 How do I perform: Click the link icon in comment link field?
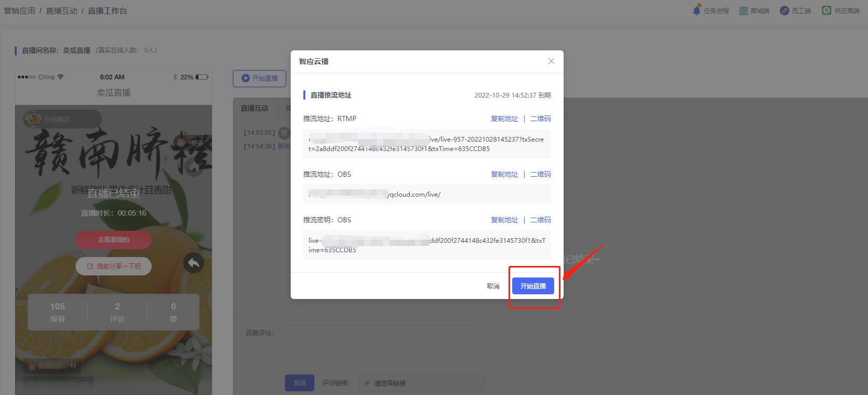pos(367,383)
